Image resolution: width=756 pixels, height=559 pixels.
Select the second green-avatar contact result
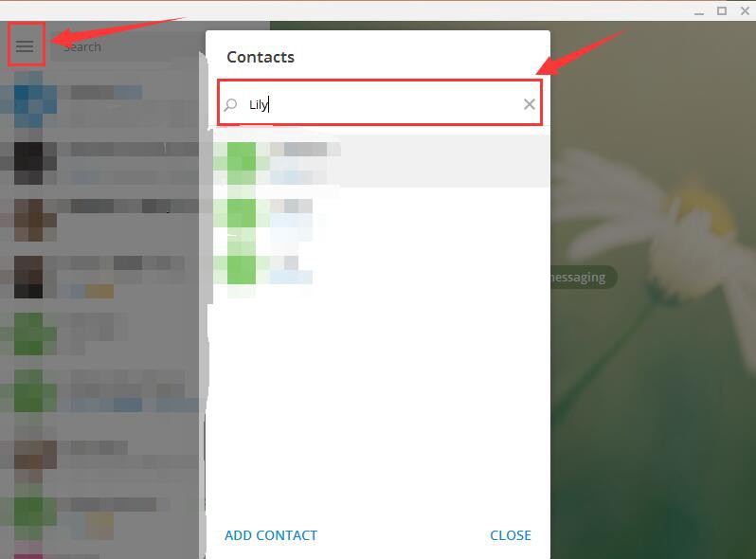[378, 213]
